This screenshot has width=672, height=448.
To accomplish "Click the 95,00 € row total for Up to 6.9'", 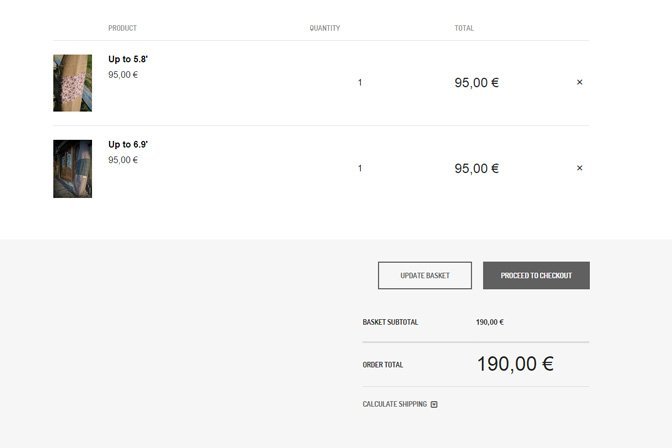I will tap(477, 168).
